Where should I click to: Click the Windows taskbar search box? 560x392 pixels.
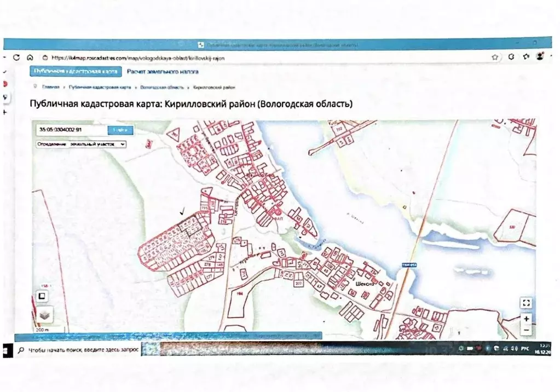[x=77, y=350]
